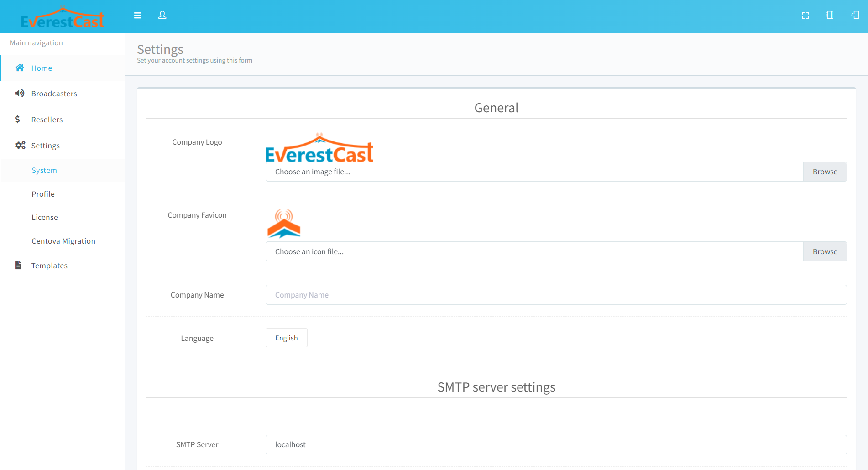The height and width of the screenshot is (470, 868).
Task: Focus the SMTP Server field
Action: pos(556,444)
